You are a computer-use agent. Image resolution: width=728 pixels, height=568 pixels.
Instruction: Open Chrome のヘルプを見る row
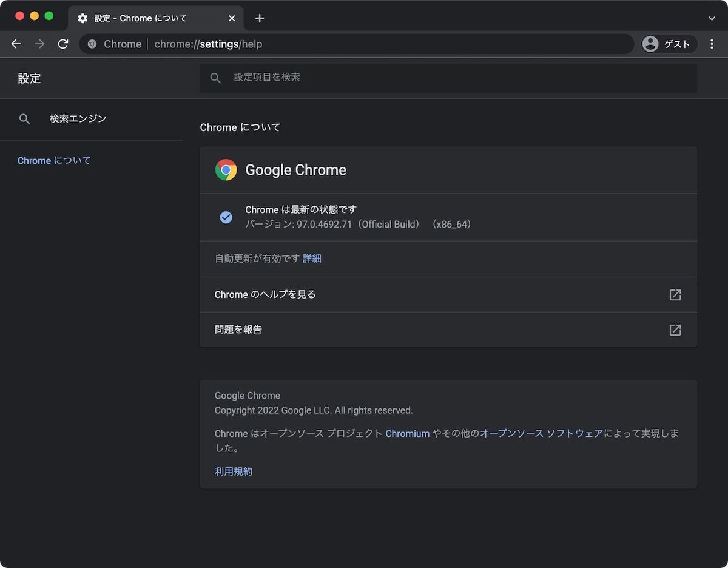point(448,295)
